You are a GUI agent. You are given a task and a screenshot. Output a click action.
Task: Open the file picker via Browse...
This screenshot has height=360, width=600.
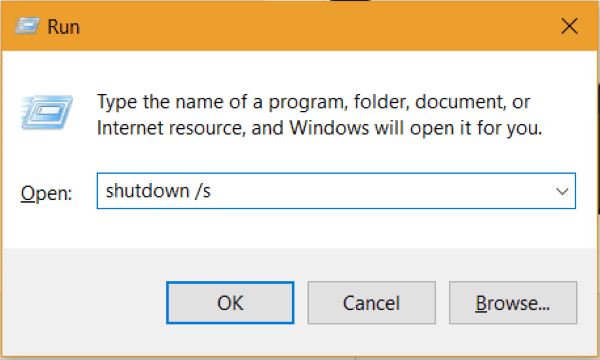513,303
